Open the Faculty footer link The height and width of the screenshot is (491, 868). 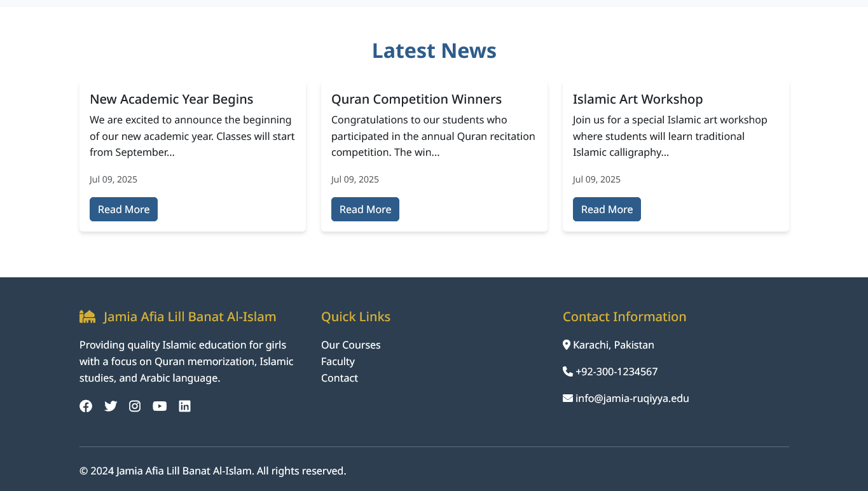(x=338, y=361)
